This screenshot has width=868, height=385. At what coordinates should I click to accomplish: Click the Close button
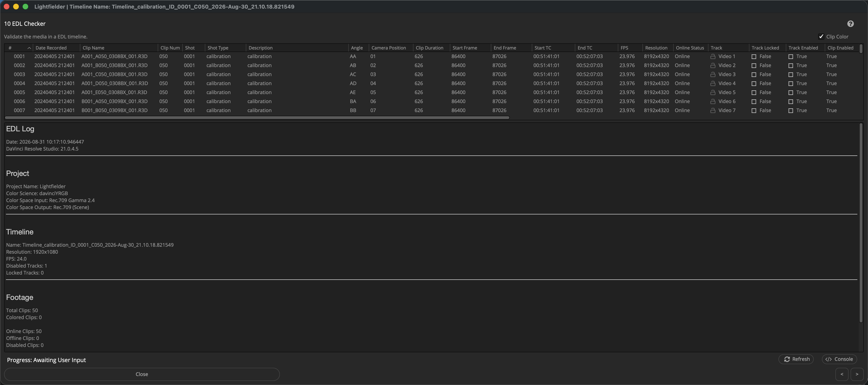click(x=142, y=374)
